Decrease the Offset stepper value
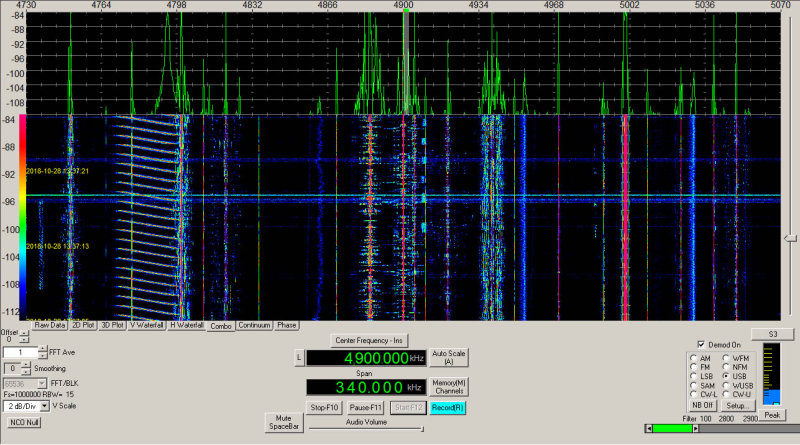800x445 pixels. pos(24,339)
